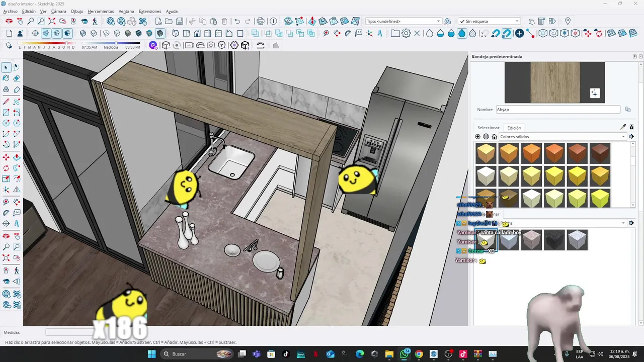Click the Bandeja predeterminada pin icon
The height and width of the screenshot is (362, 644).
point(634,57)
